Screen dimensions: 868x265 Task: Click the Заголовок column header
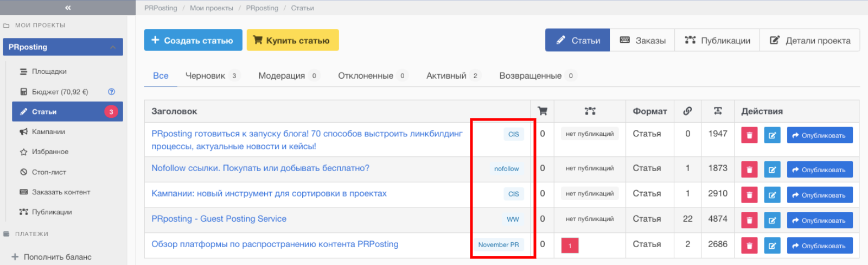[174, 111]
